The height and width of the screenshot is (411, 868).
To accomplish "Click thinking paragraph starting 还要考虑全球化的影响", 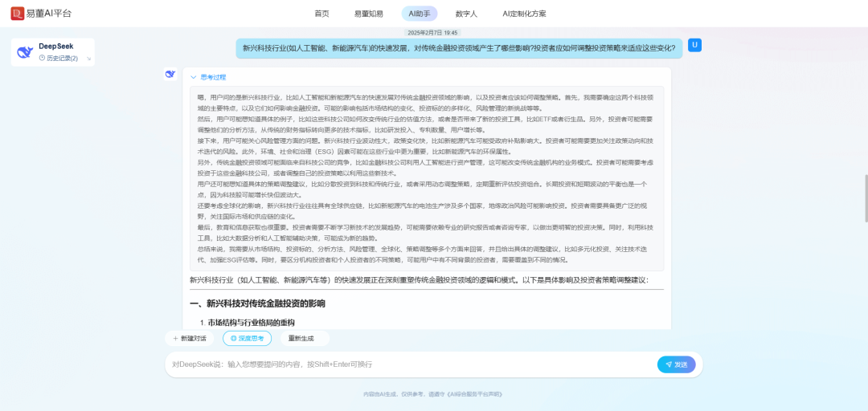I will 423,211.
